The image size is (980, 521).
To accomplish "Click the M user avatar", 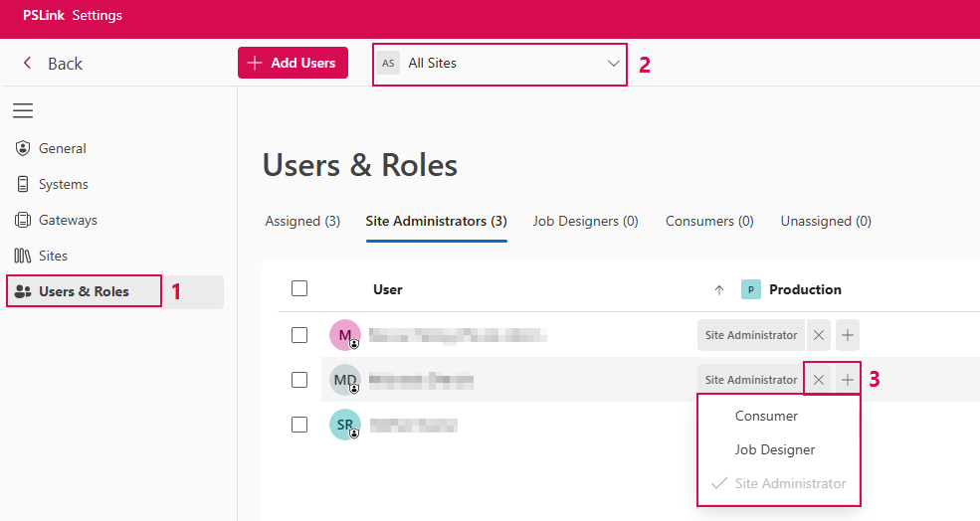I will coord(345,335).
